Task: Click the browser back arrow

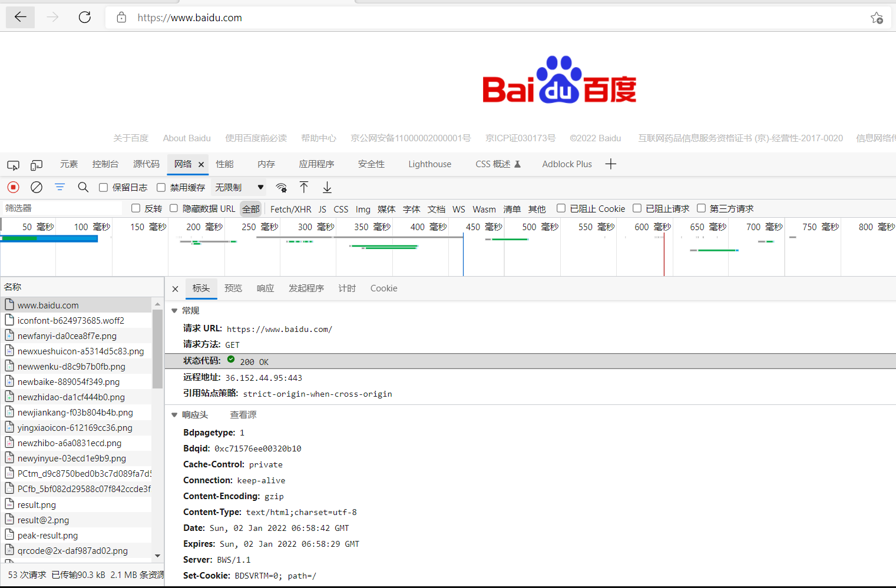Action: [21, 18]
